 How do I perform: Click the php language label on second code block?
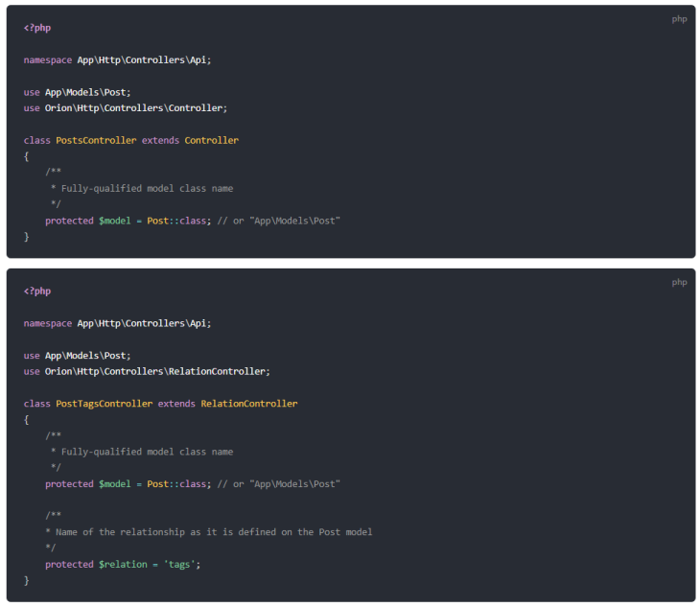click(x=679, y=282)
